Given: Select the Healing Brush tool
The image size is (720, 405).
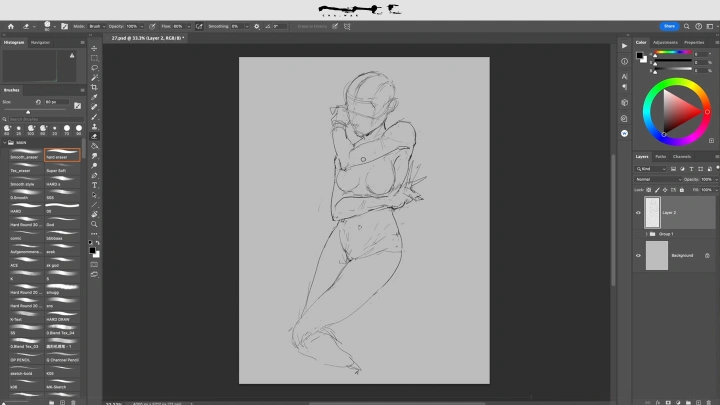Looking at the screenshot, I should click(94, 107).
